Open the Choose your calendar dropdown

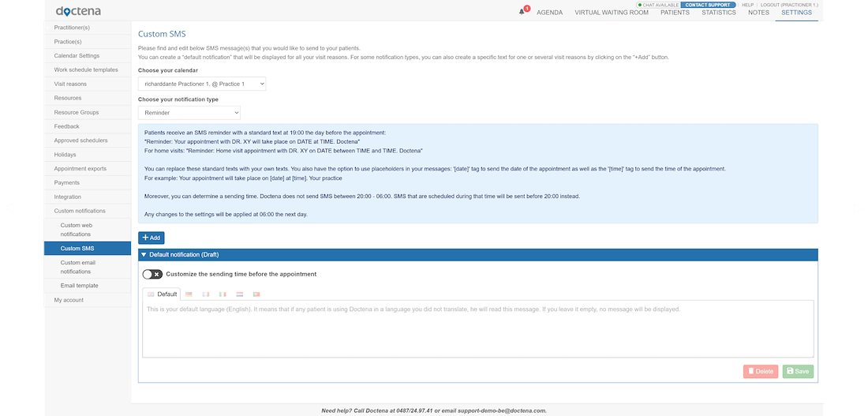[x=202, y=84]
